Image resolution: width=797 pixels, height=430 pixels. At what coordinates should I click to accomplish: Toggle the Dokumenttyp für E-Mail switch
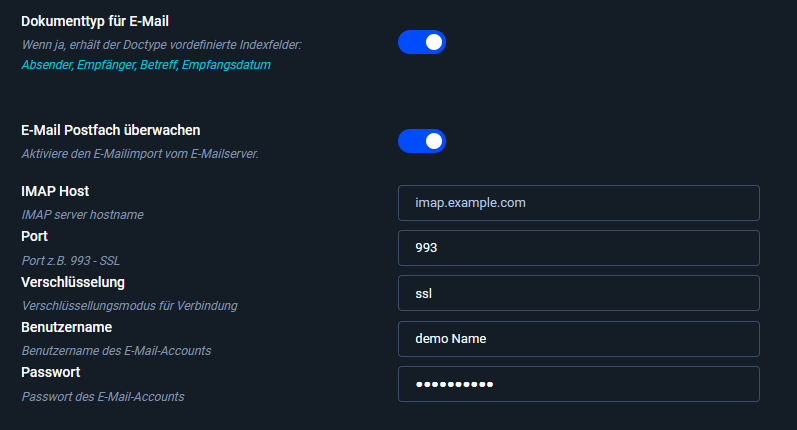click(x=421, y=42)
